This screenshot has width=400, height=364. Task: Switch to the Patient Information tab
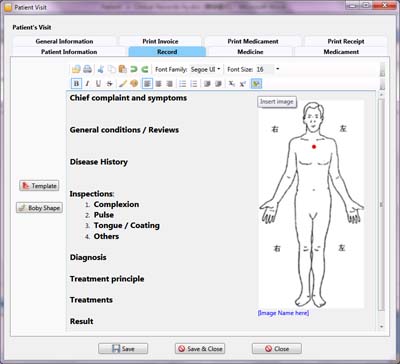pos(69,52)
